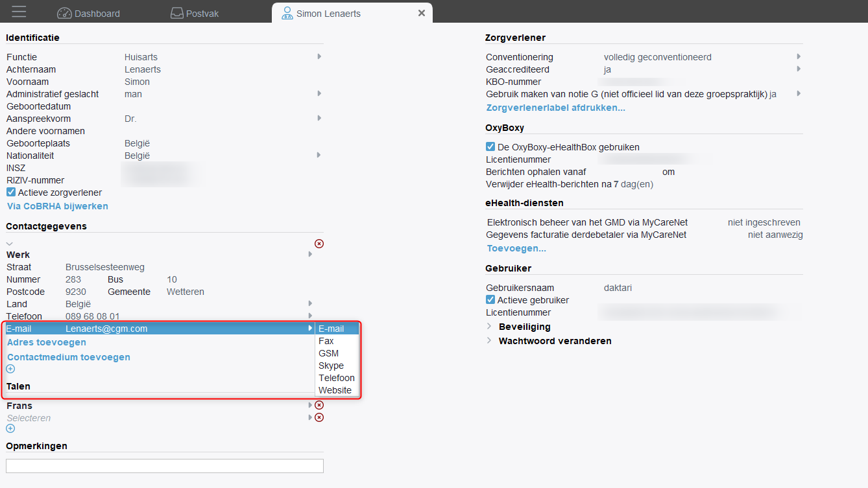Remove the Selecteren language row
868x488 pixels.
tap(319, 417)
